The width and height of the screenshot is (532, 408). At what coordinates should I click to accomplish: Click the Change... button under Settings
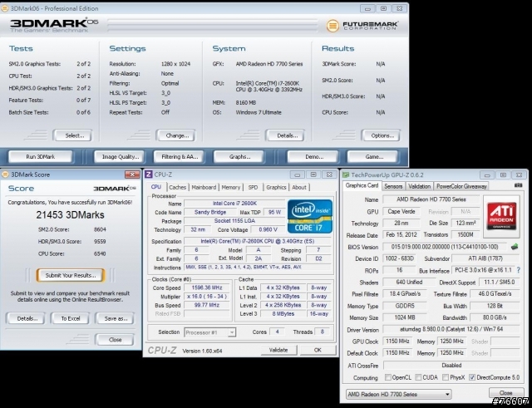point(176,135)
